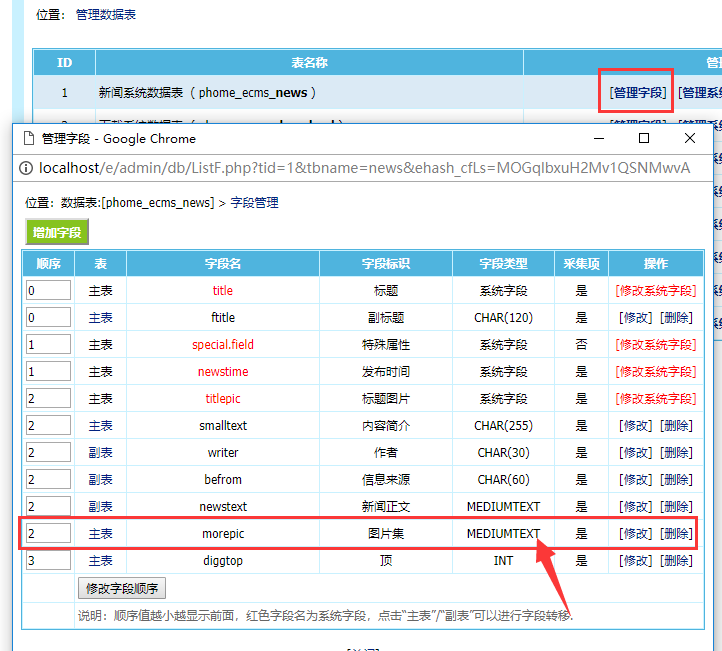The image size is (722, 651).
Task: Click [修改系统字段] for titlepic field
Action: coord(656,399)
